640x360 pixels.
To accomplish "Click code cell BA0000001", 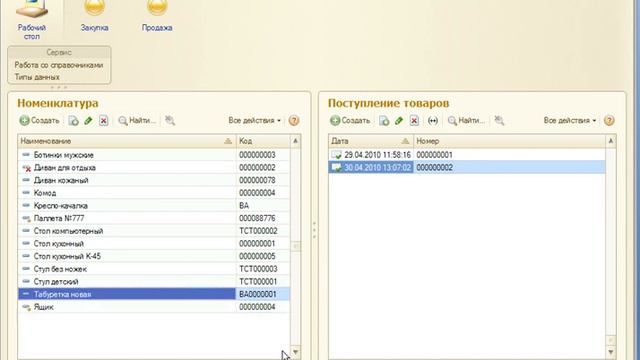I will click(263, 294).
